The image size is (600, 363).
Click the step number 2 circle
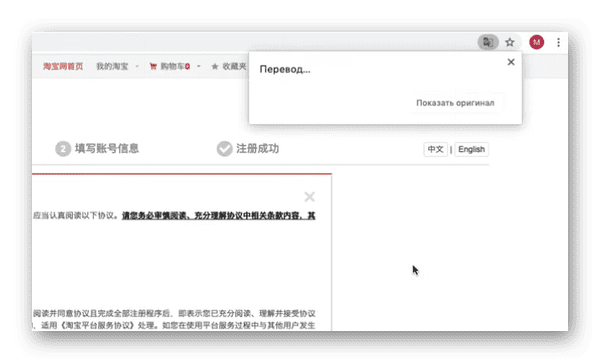(63, 149)
